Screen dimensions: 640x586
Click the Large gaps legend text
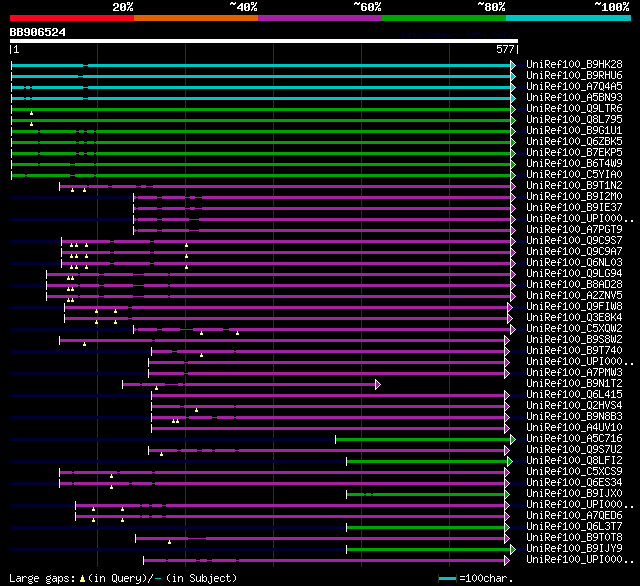[123, 578]
